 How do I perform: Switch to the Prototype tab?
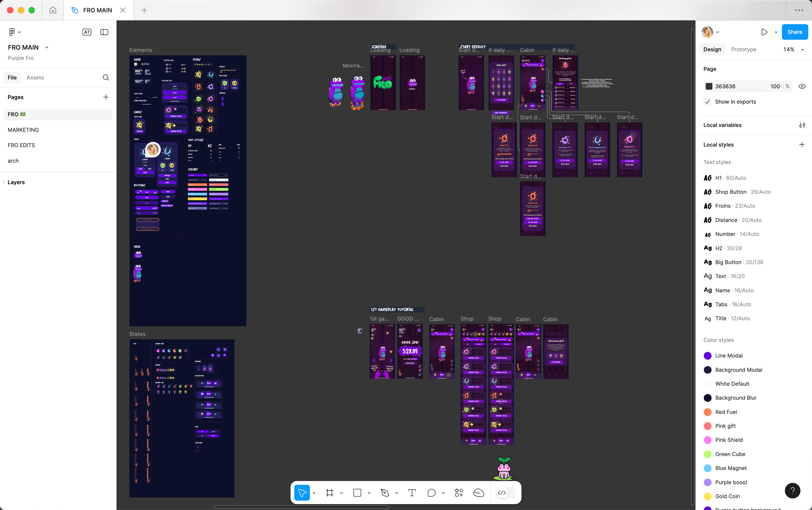pos(743,49)
